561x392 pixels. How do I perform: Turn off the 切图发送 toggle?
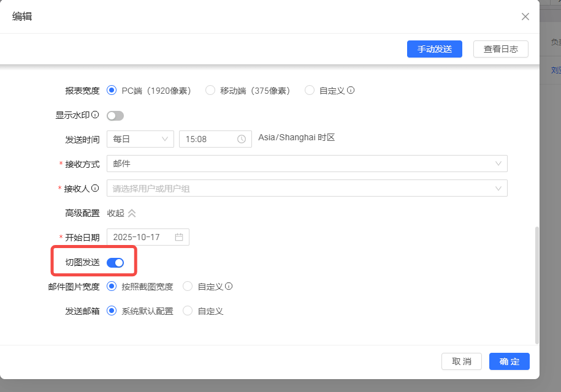pyautogui.click(x=115, y=262)
